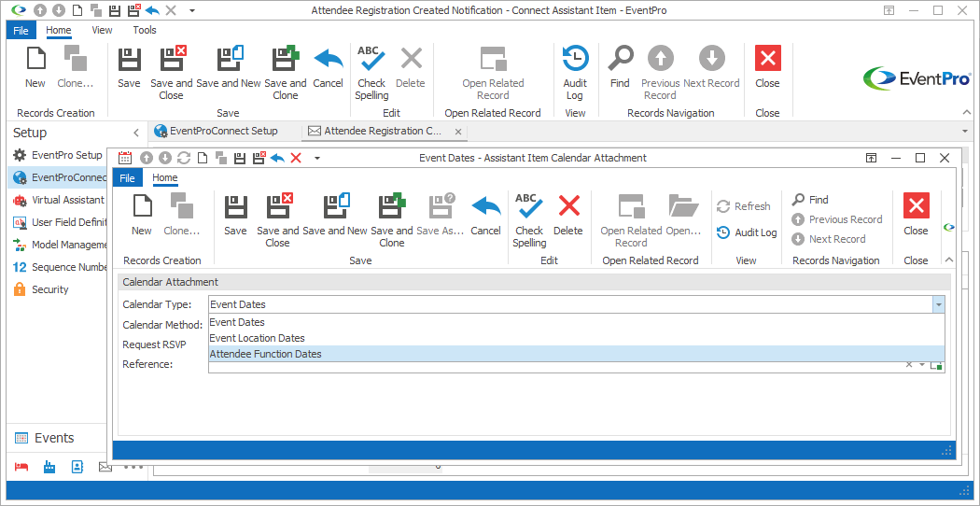980x506 pixels.
Task: Select Sequence Numbers in the Setup panel
Action: pos(60,267)
